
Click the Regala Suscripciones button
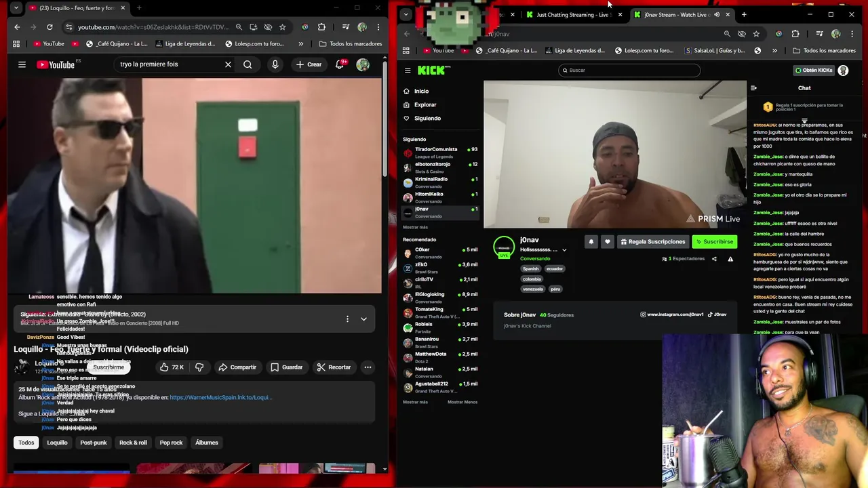click(653, 242)
